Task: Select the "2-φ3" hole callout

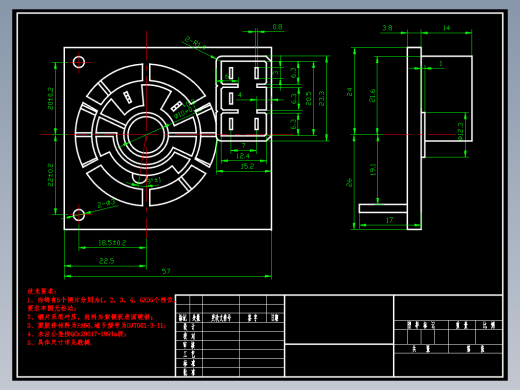Action: (106, 204)
